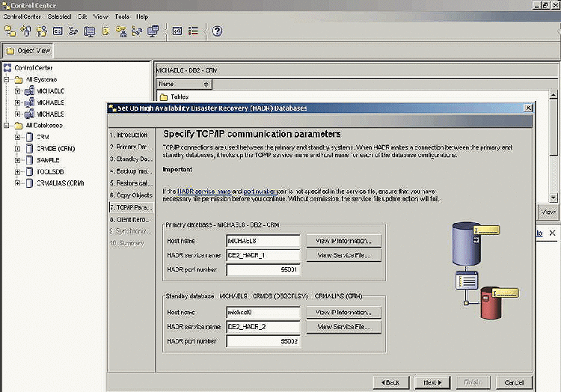
Task: Expand the MICHAELC system node
Action: (17, 91)
